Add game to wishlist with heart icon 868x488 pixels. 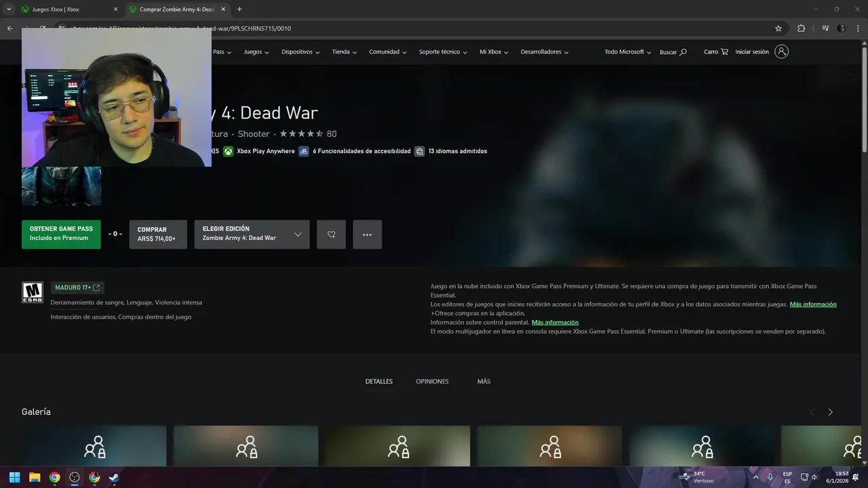(332, 235)
